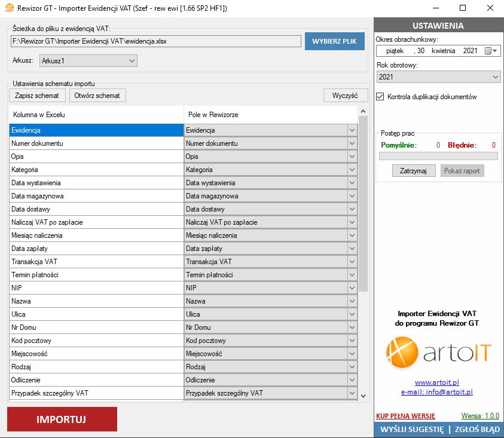Open the Arkusz sheet dropdown

coord(132,61)
